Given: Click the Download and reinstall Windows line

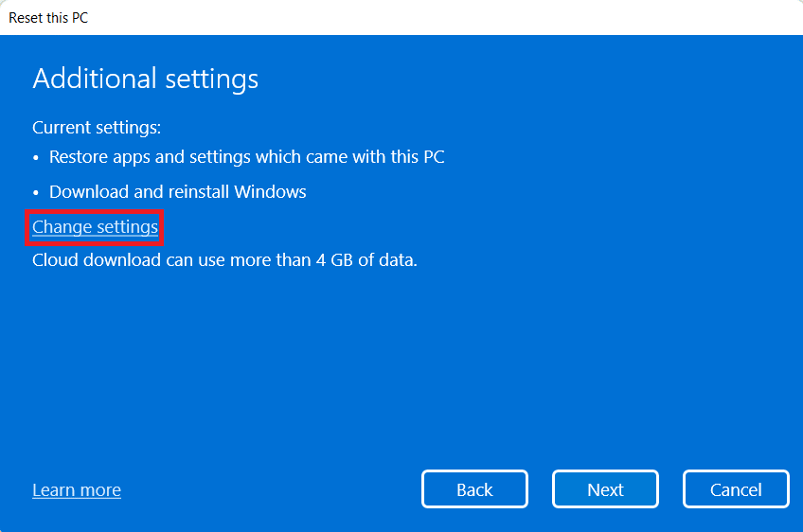Looking at the screenshot, I should pyautogui.click(x=178, y=192).
